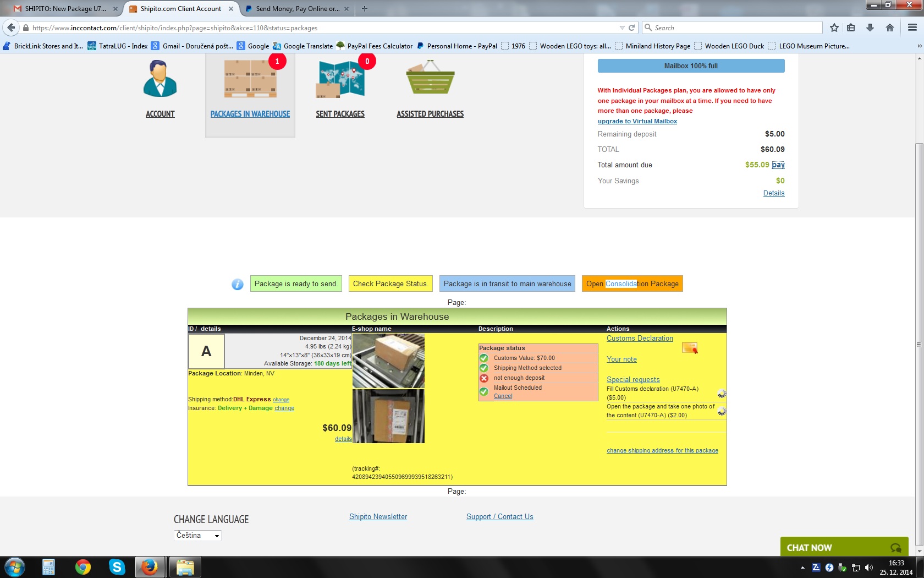Open Skype from the taskbar

pos(117,566)
